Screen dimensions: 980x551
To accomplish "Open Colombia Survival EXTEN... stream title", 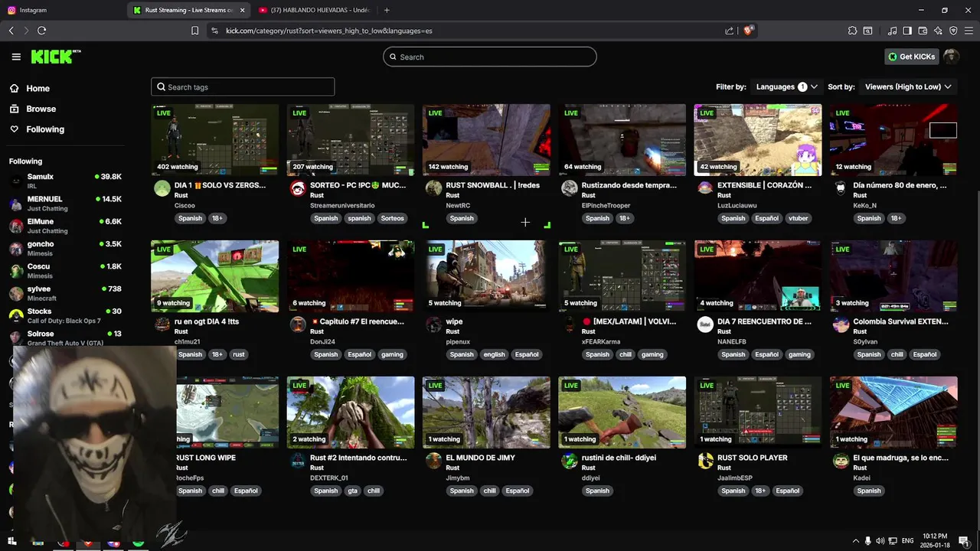I will (900, 321).
